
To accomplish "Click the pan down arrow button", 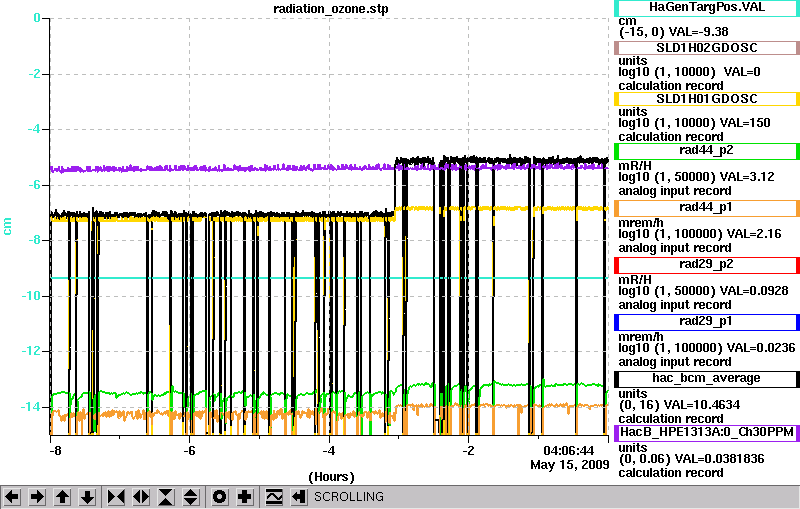I will tap(87, 497).
